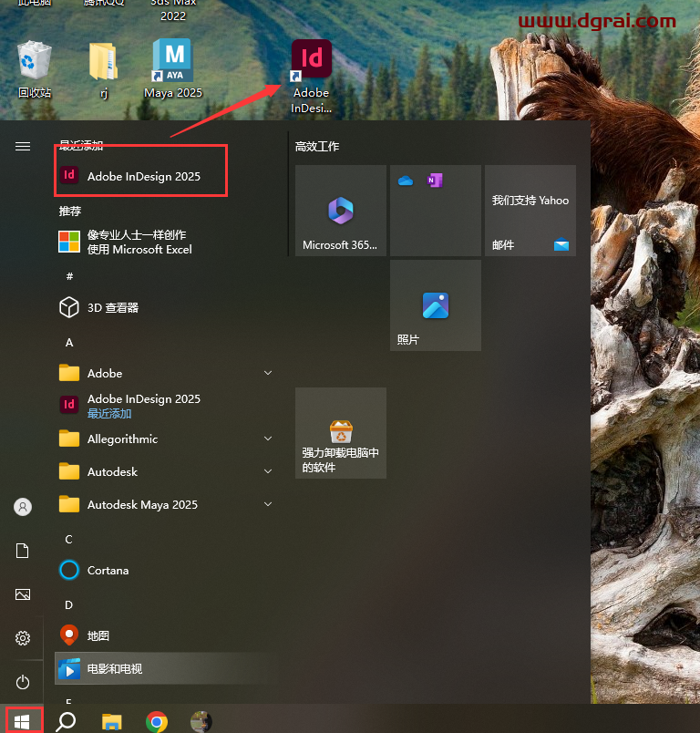Open the Recycle Bin desktop icon

point(35,67)
